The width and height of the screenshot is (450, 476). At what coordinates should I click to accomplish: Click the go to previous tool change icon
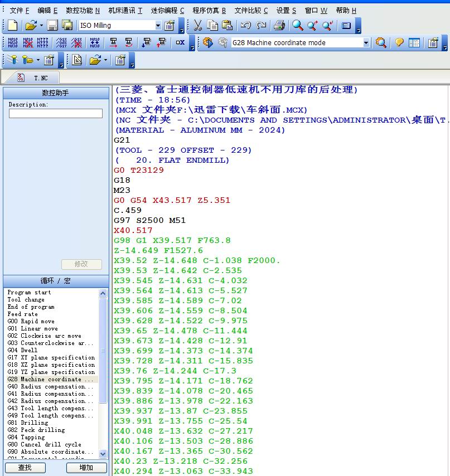click(x=128, y=43)
